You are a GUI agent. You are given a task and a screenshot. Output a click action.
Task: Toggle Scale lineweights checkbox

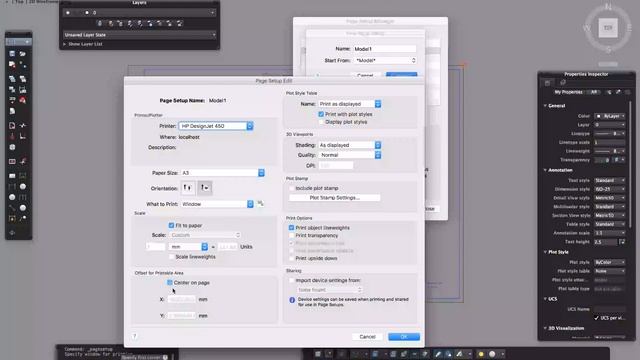tap(171, 257)
